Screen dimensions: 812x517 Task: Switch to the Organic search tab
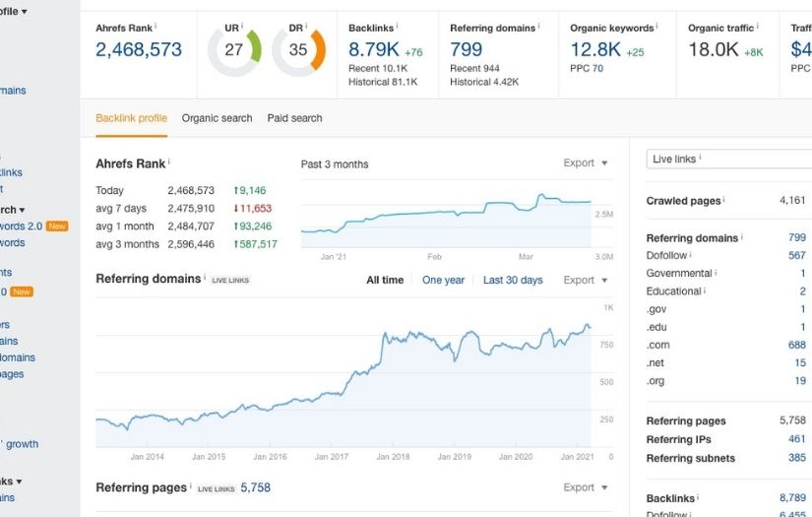(x=217, y=118)
